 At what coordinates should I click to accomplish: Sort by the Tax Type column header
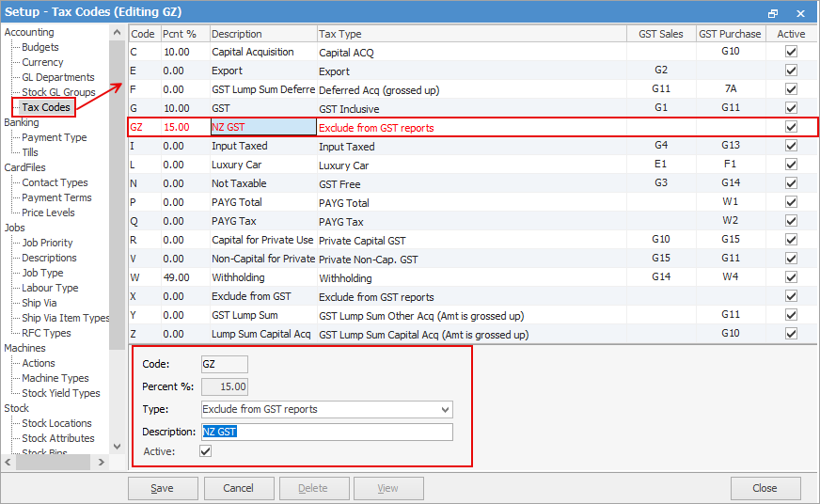pos(472,34)
